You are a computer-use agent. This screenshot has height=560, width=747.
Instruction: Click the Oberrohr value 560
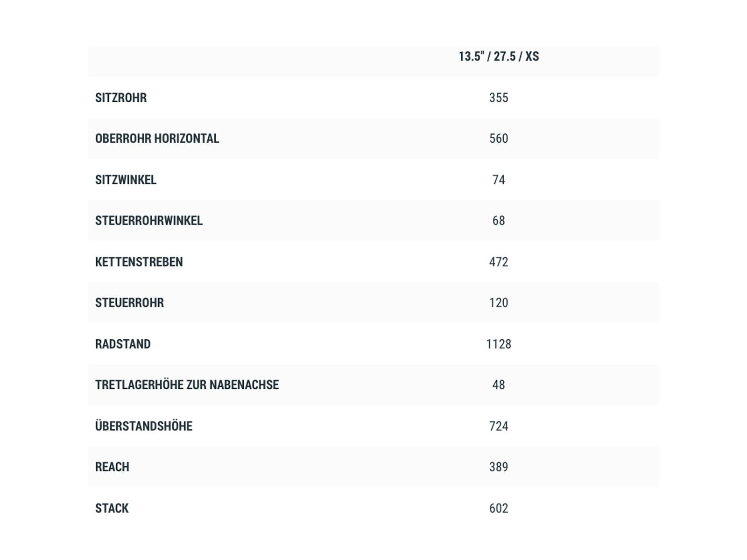(x=499, y=139)
